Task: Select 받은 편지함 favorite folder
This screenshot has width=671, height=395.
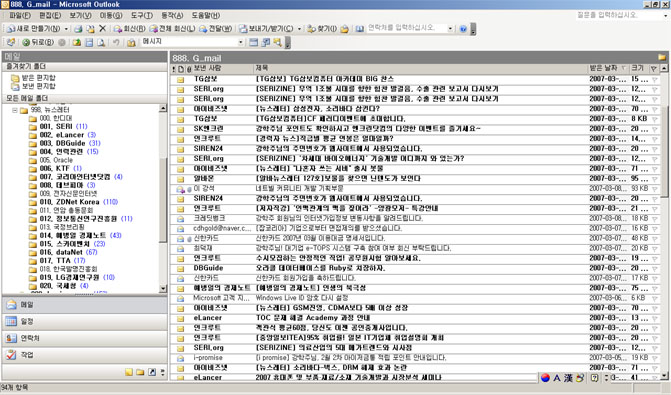Action: click(39, 78)
